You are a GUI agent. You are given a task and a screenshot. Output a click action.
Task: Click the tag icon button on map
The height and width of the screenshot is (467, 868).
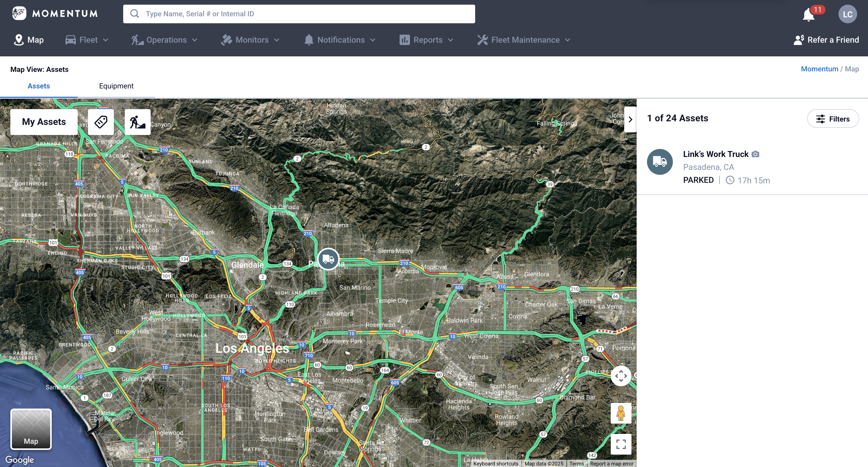101,122
